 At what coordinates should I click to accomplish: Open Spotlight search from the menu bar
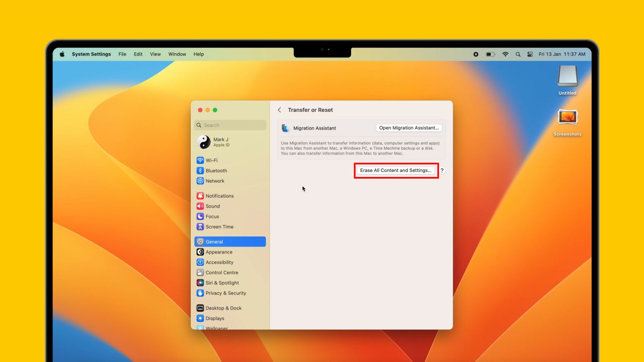[x=518, y=54]
